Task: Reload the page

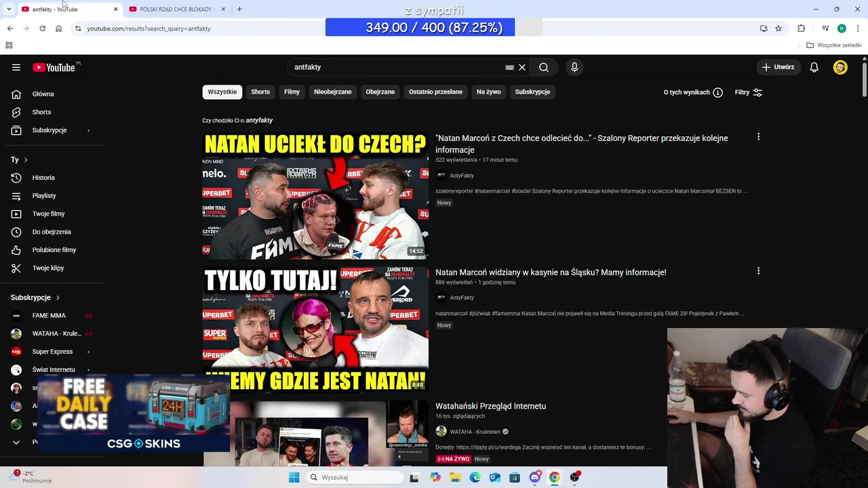Action: [x=42, y=28]
